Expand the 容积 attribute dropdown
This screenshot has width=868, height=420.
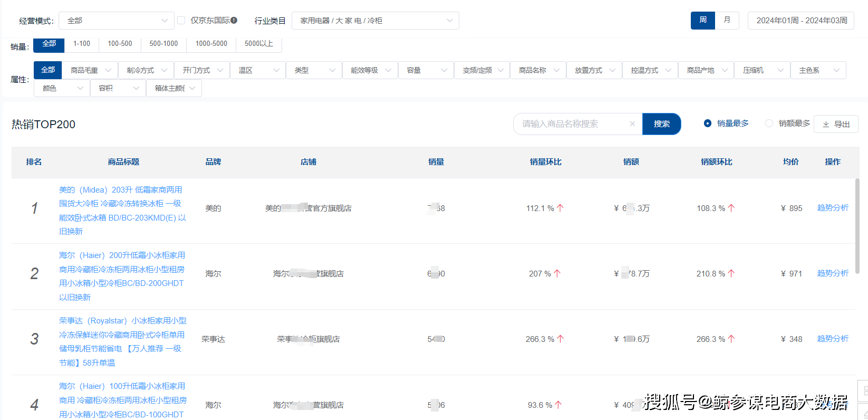(x=118, y=88)
